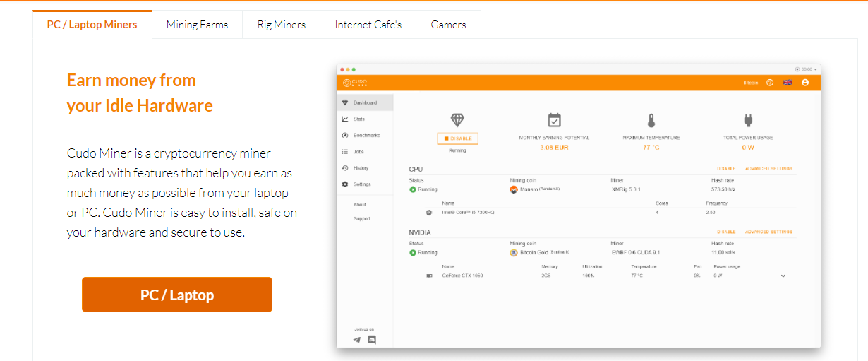Click the Bitcoin Gold coin icon
This screenshot has width=868, height=361.
pos(514,252)
